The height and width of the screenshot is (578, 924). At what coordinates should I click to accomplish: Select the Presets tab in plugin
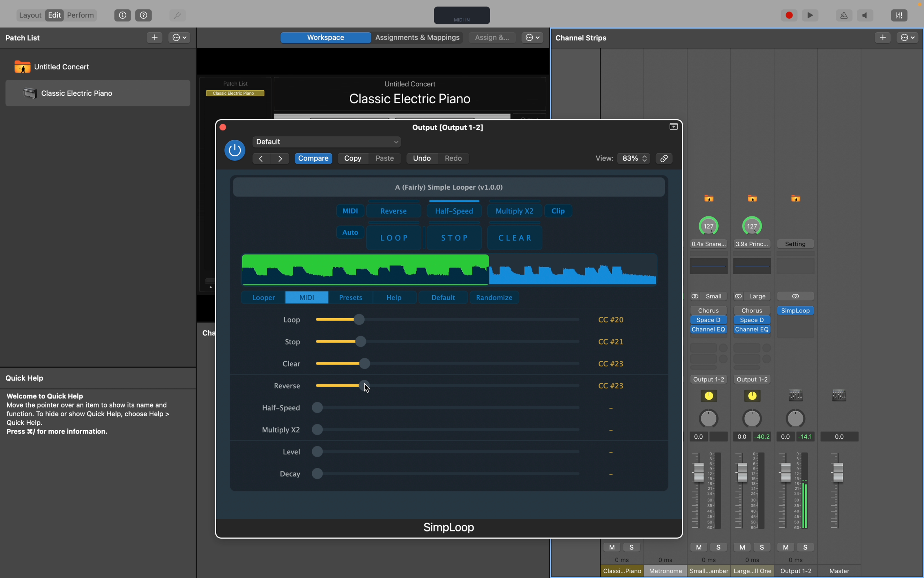click(x=350, y=298)
